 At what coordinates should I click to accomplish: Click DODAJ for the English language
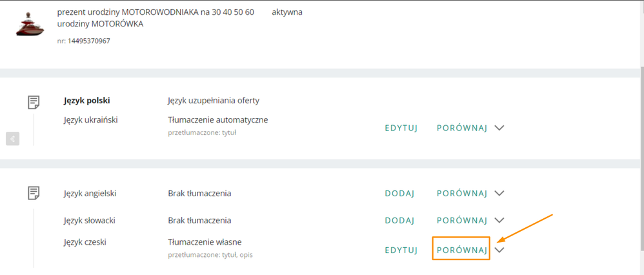tap(399, 193)
